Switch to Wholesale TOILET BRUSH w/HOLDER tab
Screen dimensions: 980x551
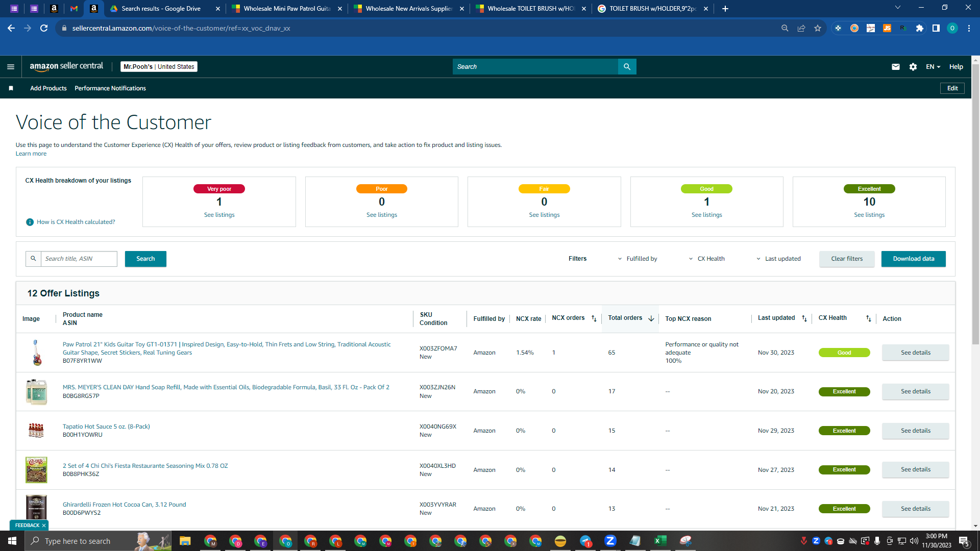[x=530, y=9]
